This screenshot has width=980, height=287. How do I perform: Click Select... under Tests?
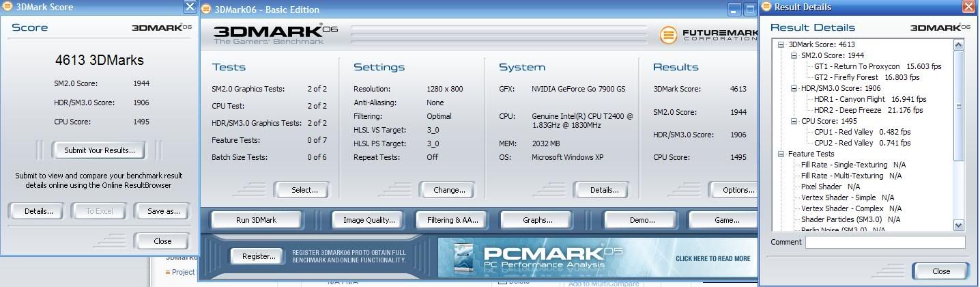tap(304, 190)
